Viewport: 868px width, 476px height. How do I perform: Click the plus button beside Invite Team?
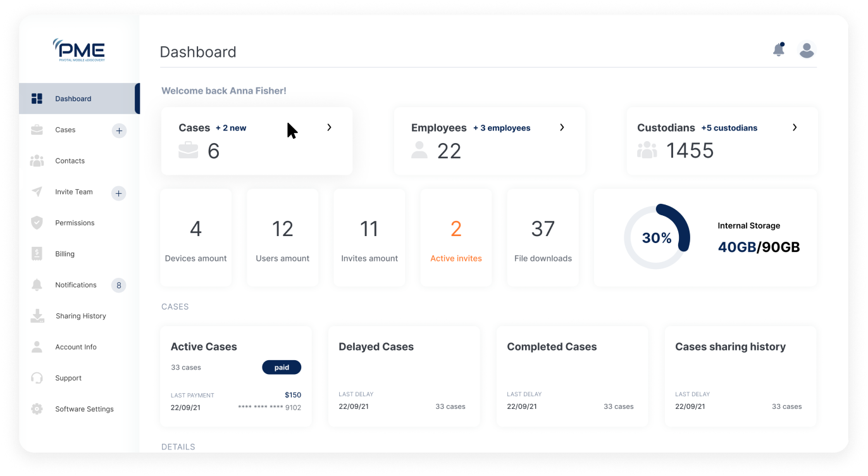click(119, 193)
